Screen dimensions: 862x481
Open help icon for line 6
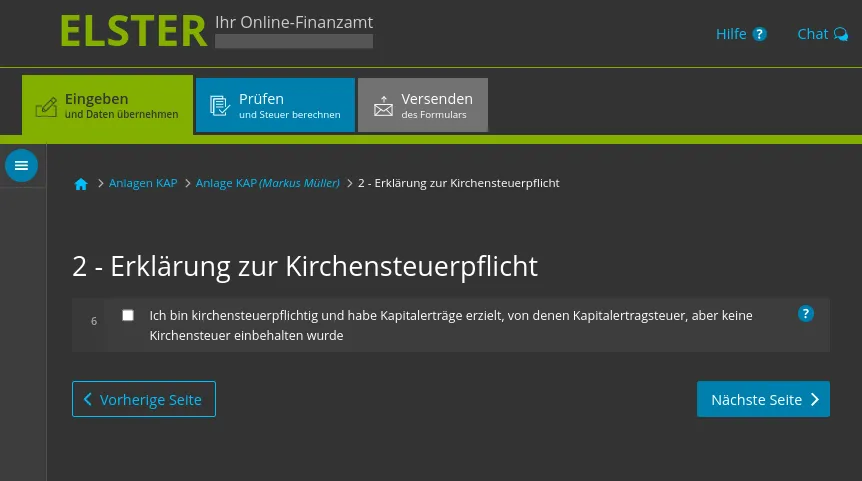click(x=806, y=314)
